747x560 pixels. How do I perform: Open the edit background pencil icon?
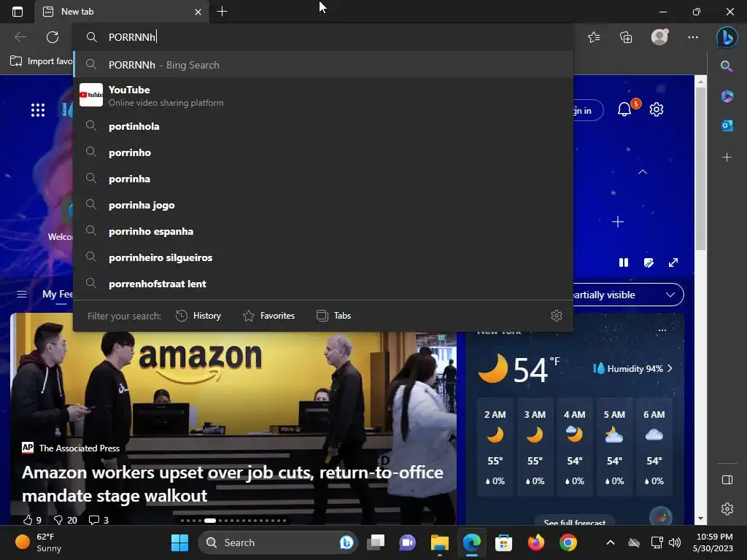[x=649, y=262]
